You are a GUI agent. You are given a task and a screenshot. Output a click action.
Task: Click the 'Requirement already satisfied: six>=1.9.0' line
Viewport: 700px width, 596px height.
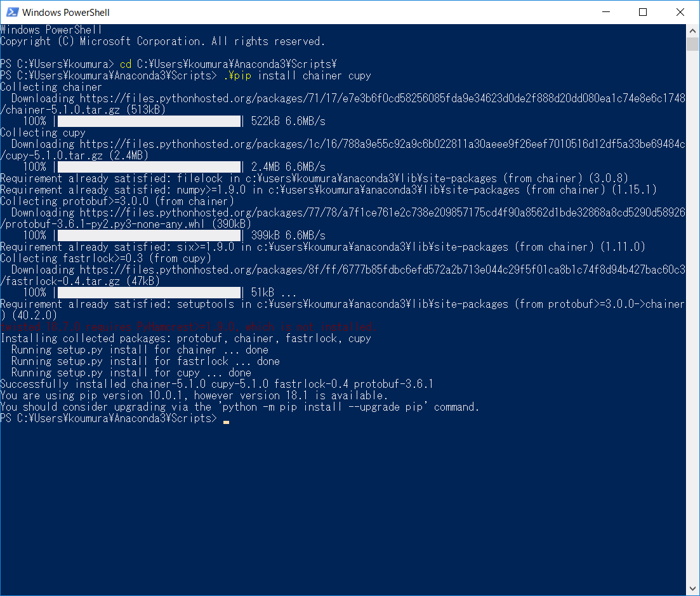click(323, 247)
